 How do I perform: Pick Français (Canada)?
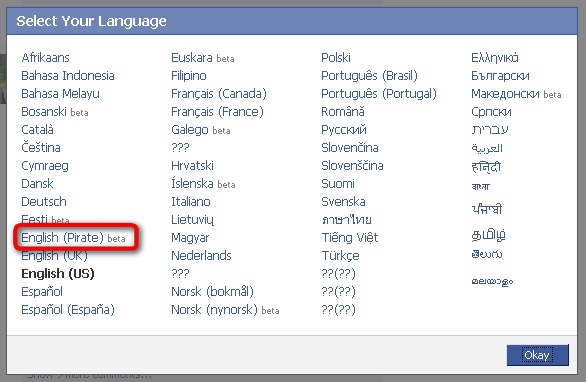point(219,94)
